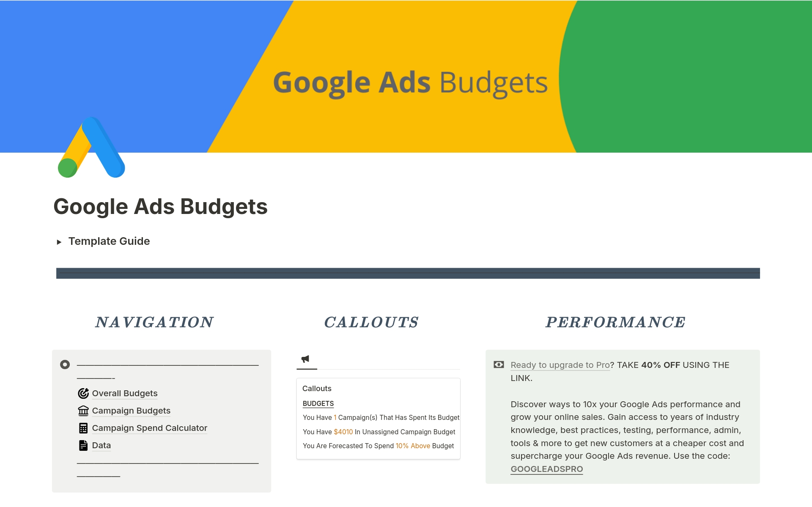The height and width of the screenshot is (507, 812).
Task: Select the Campaign Budgets menu item
Action: [130, 411]
